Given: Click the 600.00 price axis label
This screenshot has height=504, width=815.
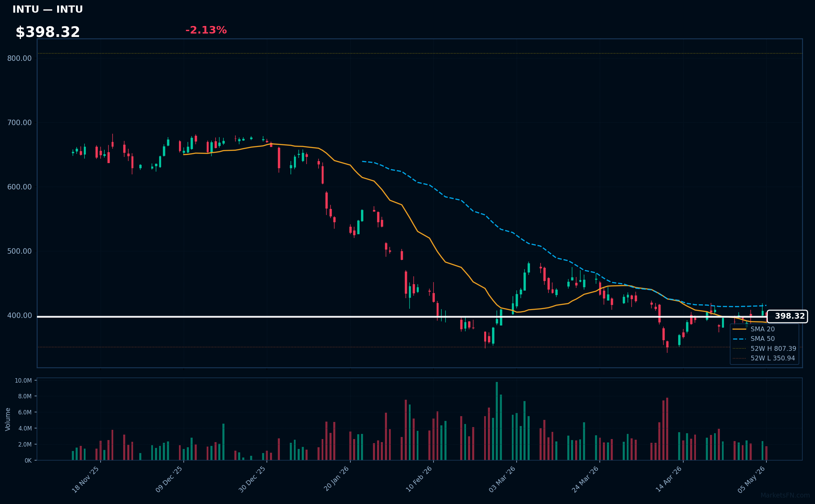Looking at the screenshot, I should pos(20,187).
